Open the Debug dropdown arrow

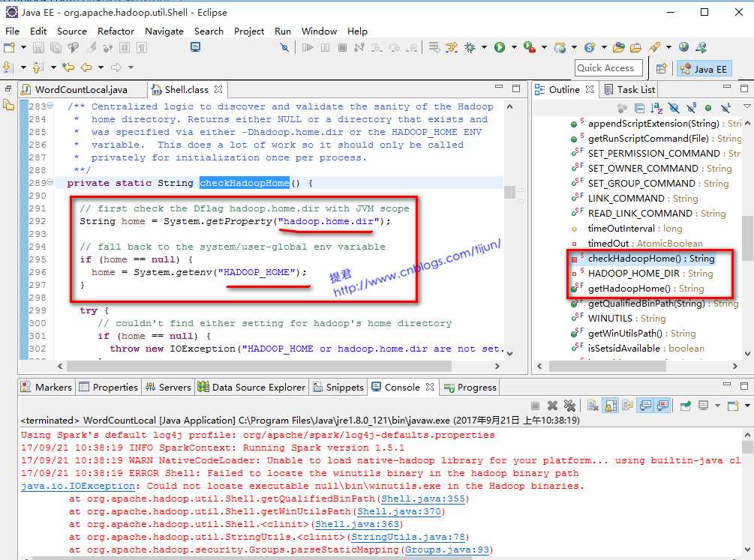point(484,47)
